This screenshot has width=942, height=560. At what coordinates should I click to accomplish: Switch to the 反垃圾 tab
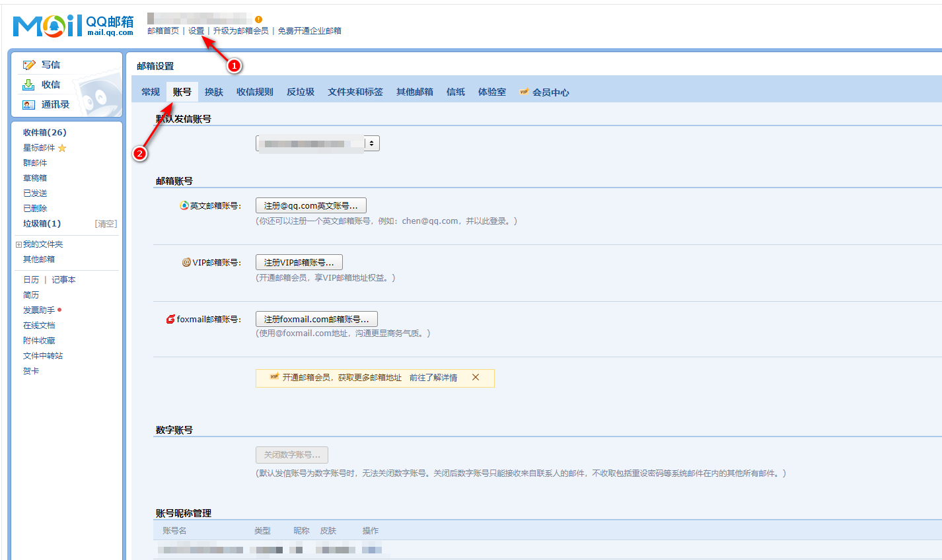301,92
